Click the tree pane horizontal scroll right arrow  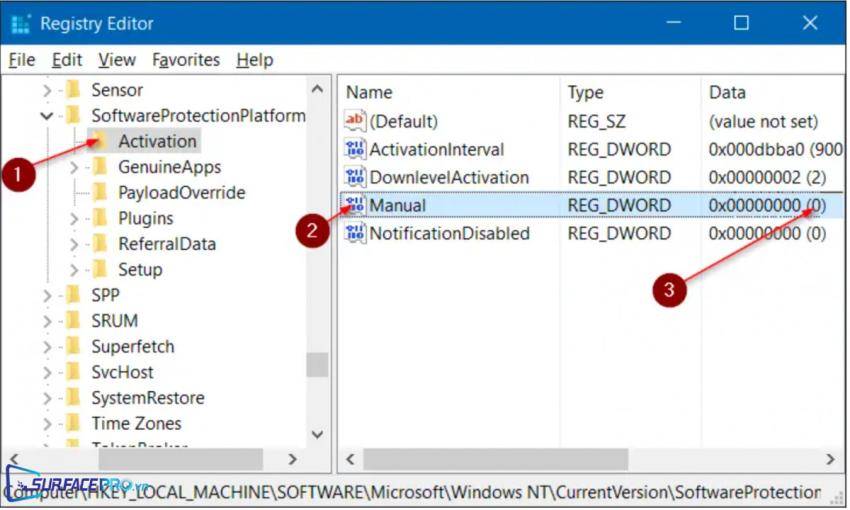pyautogui.click(x=293, y=459)
